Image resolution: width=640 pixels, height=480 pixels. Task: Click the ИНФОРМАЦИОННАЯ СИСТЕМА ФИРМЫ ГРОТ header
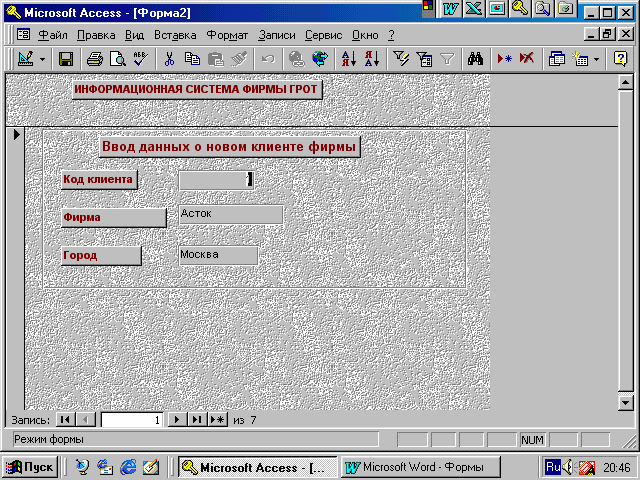click(197, 89)
